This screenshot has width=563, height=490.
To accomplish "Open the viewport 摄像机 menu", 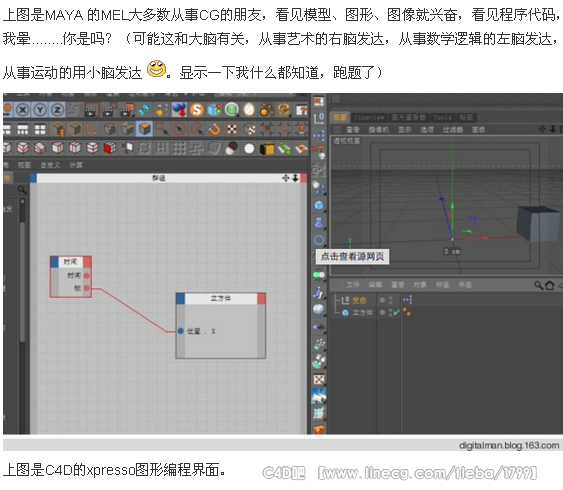I will coord(379,130).
